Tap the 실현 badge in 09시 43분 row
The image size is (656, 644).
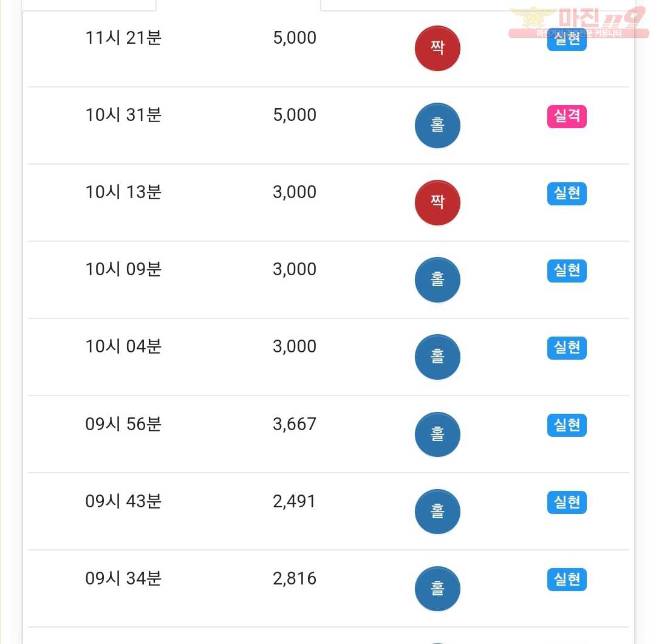[x=567, y=502]
